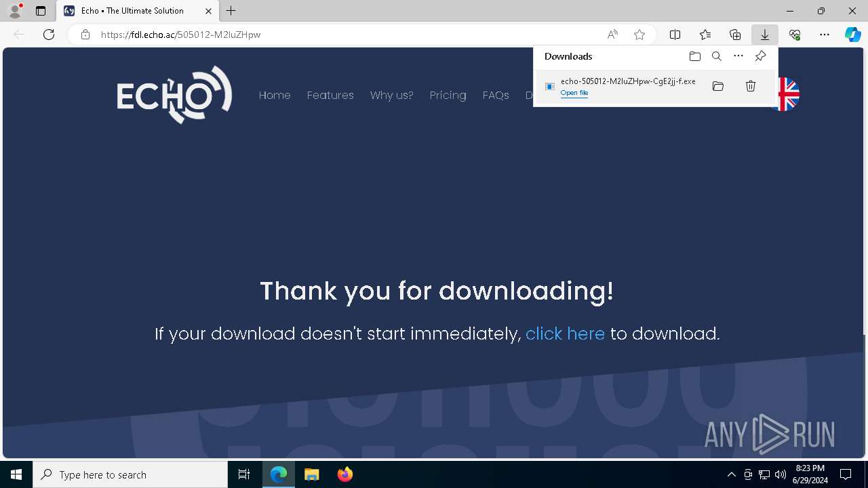
Task: Delete the downloaded exe file
Action: (x=751, y=86)
